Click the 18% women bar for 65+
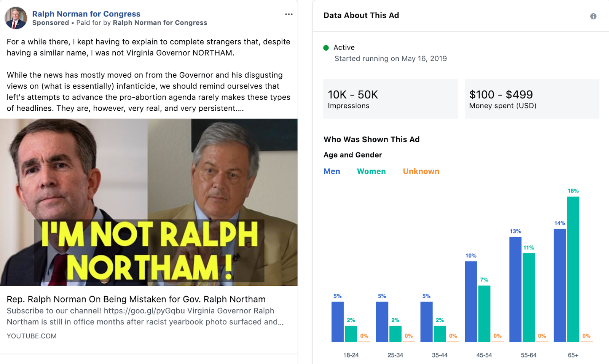The width and height of the screenshot is (609, 364). tap(573, 269)
